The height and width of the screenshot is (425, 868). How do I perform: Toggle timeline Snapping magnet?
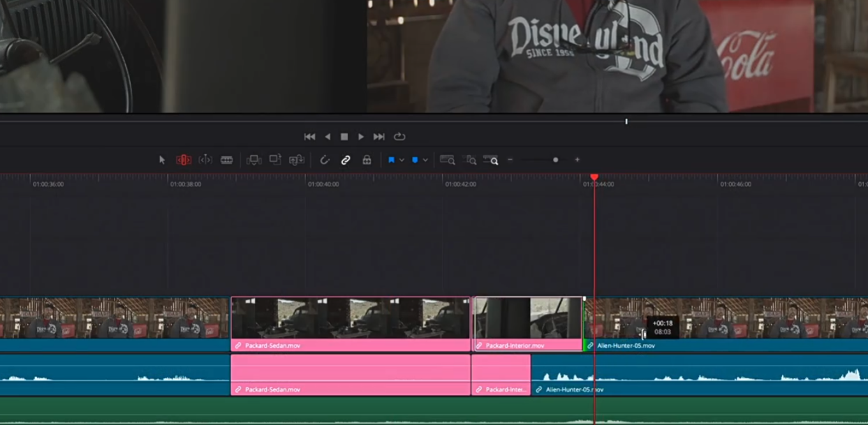coord(325,160)
